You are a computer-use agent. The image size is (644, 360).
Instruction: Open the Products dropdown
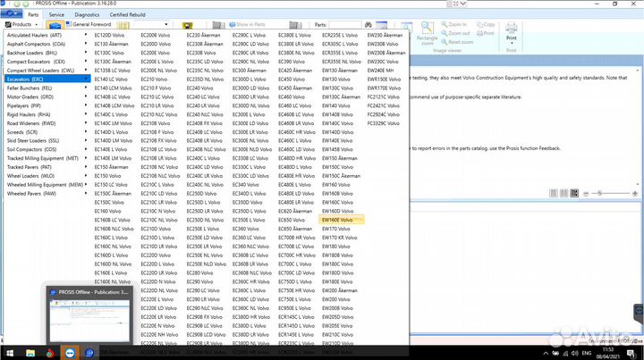point(20,24)
